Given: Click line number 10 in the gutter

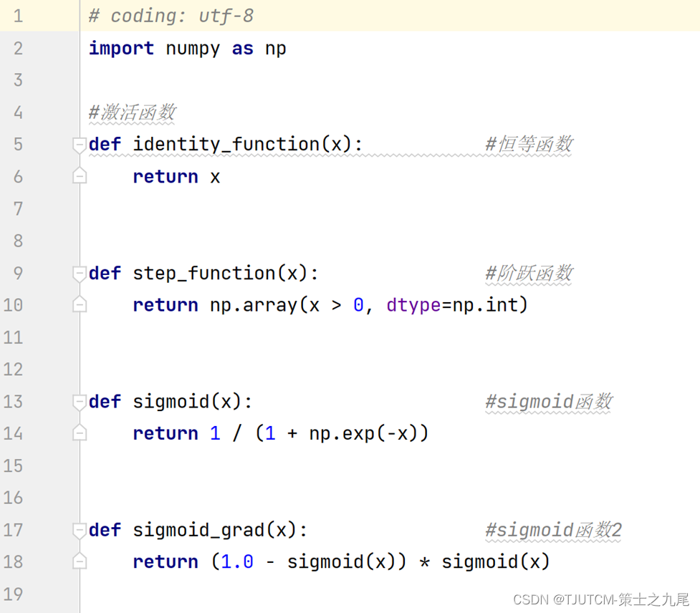Looking at the screenshot, I should pyautogui.click(x=14, y=304).
